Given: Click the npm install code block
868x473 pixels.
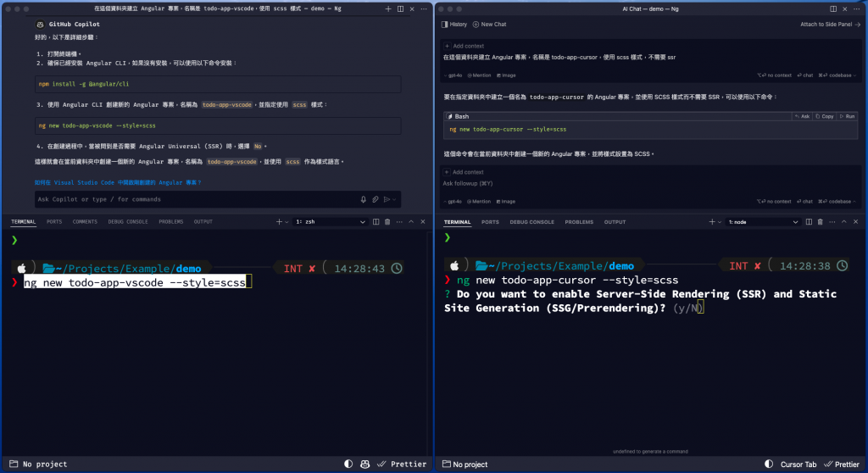Looking at the screenshot, I should pyautogui.click(x=218, y=84).
